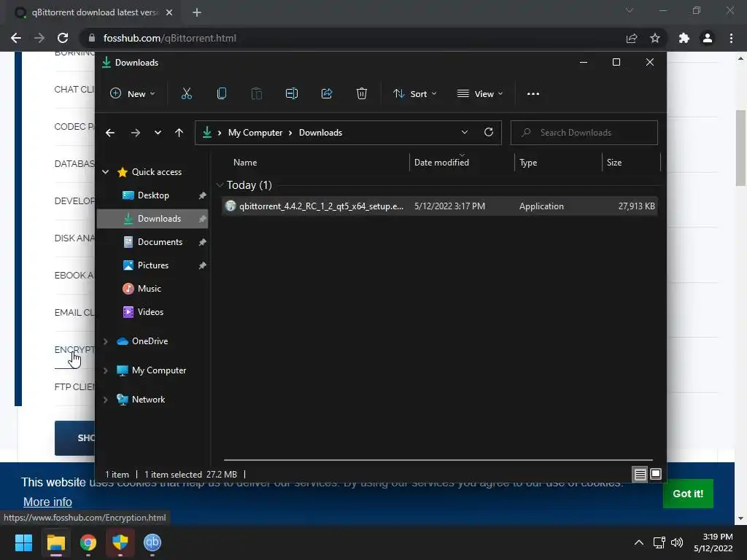The image size is (747, 560).
Task: Open the Windows Start menu
Action: point(23,542)
